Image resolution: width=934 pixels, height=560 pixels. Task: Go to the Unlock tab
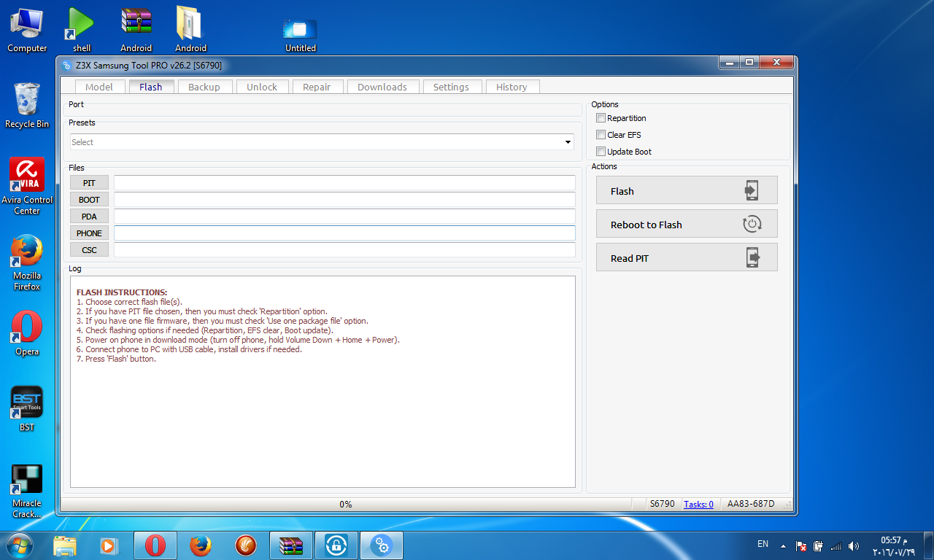[x=262, y=87]
